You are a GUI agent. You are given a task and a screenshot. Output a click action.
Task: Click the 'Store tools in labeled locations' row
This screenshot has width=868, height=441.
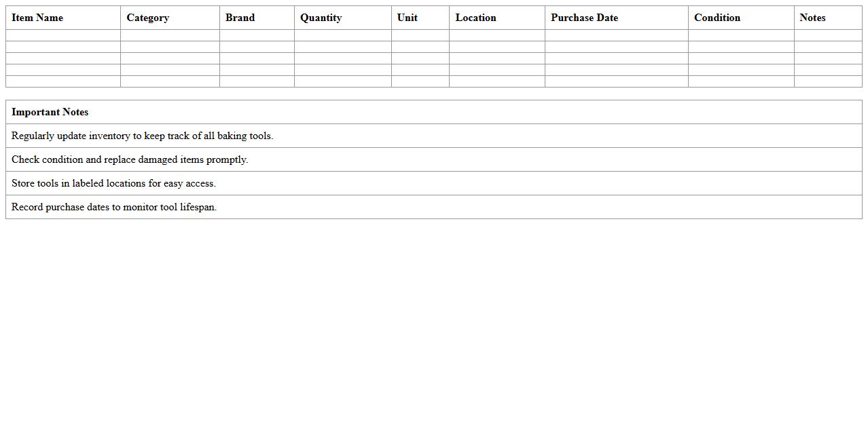pyautogui.click(x=113, y=183)
